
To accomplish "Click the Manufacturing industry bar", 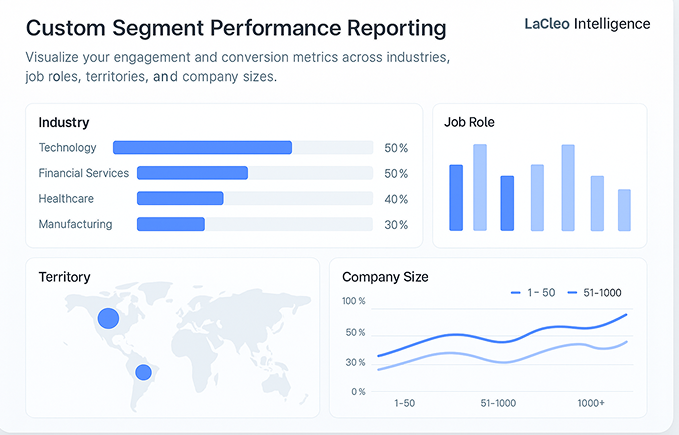I will click(171, 224).
